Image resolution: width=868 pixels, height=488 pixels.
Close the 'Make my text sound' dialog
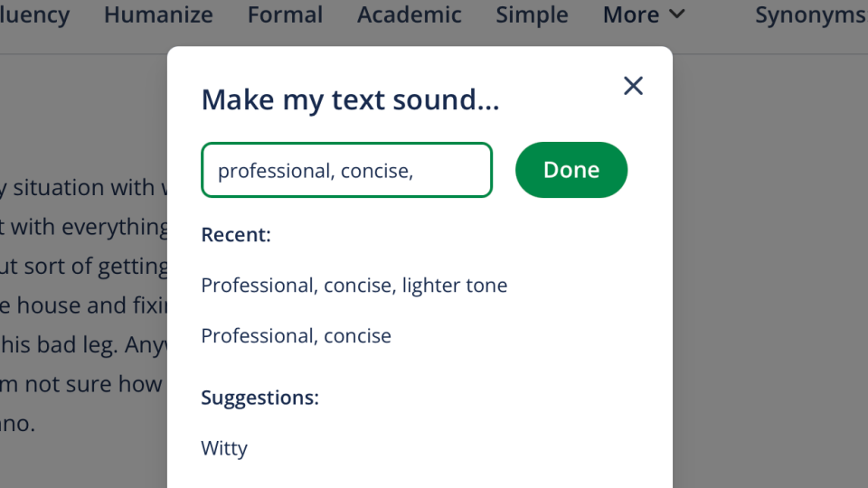click(x=633, y=86)
